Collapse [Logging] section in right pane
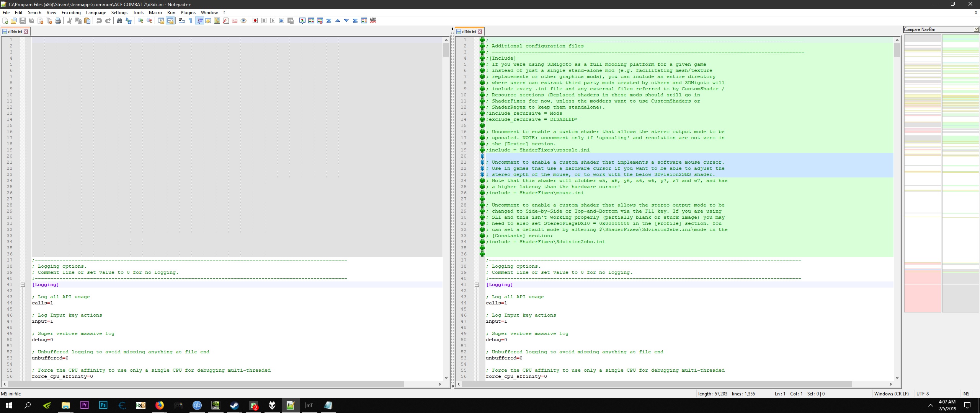The height and width of the screenshot is (413, 980). coord(477,285)
